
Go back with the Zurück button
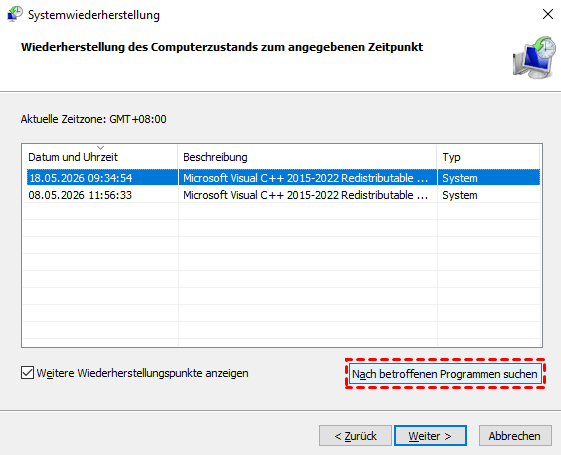click(355, 436)
